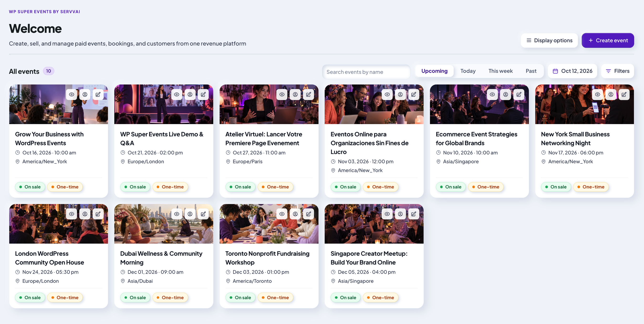Click the Create event button

[x=608, y=41]
